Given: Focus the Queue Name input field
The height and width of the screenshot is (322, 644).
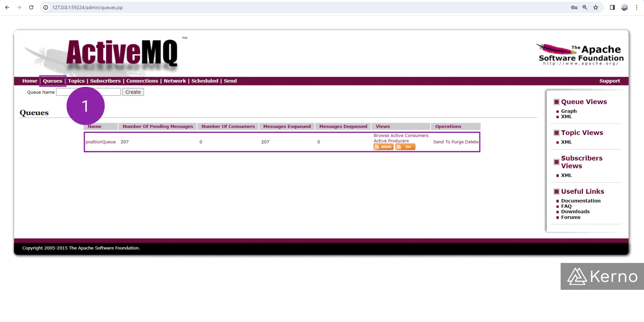Looking at the screenshot, I should 88,92.
